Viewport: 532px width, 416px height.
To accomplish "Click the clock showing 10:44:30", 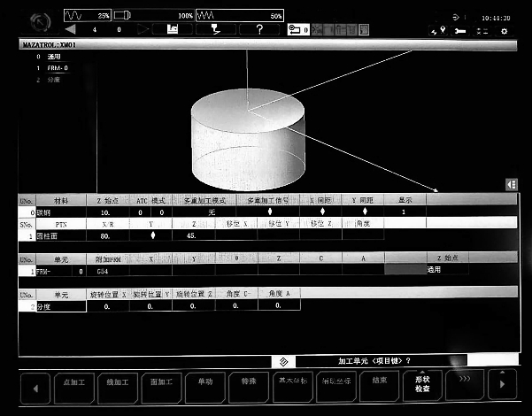I will click(x=496, y=18).
